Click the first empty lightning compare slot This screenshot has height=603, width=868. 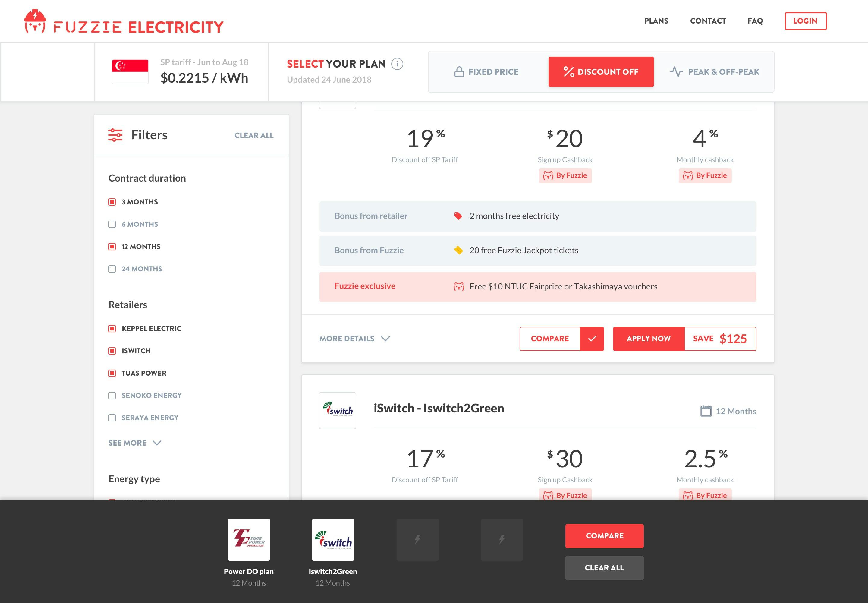click(x=417, y=539)
